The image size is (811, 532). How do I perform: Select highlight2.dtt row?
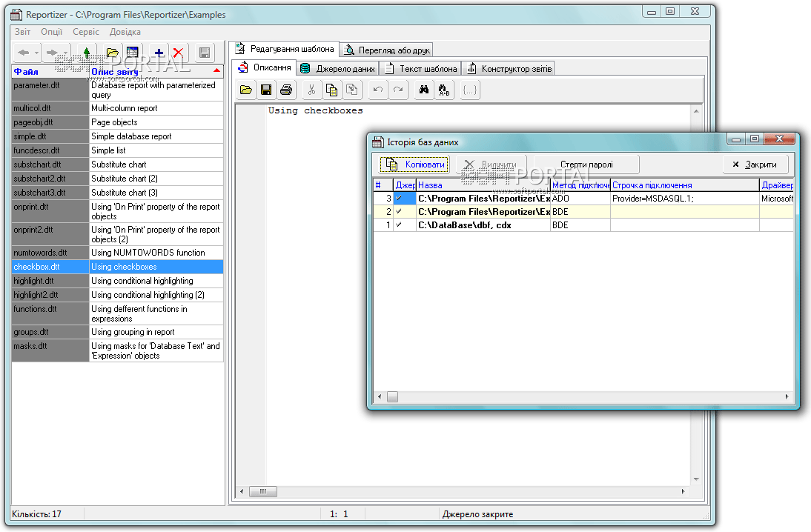(x=117, y=295)
